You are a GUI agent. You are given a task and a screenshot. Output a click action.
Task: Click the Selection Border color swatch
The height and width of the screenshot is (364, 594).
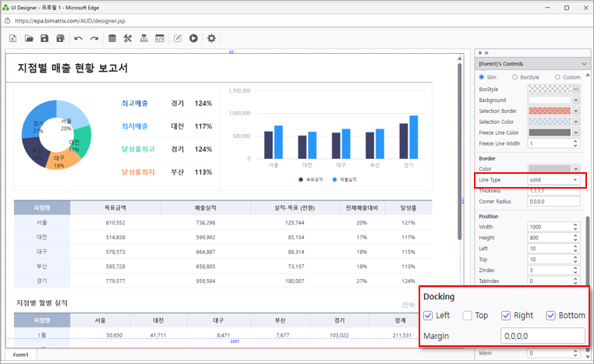coord(550,111)
